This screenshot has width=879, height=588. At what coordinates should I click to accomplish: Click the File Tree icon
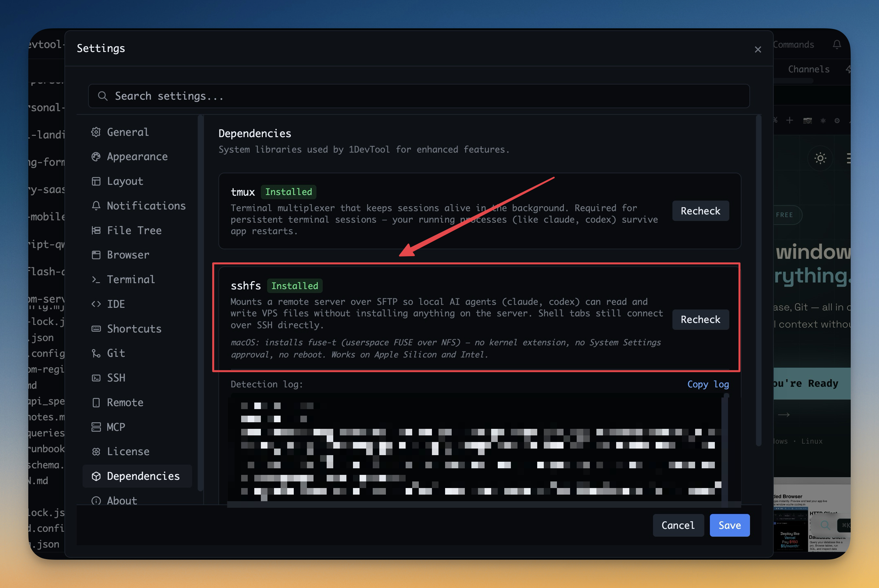(x=96, y=230)
